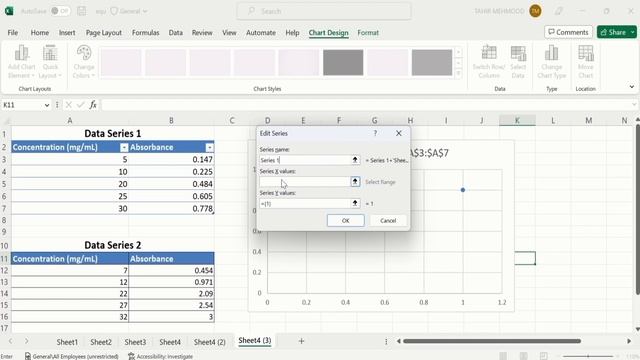This screenshot has width=640, height=360.
Task: Open the Automate tab
Action: pos(261,33)
